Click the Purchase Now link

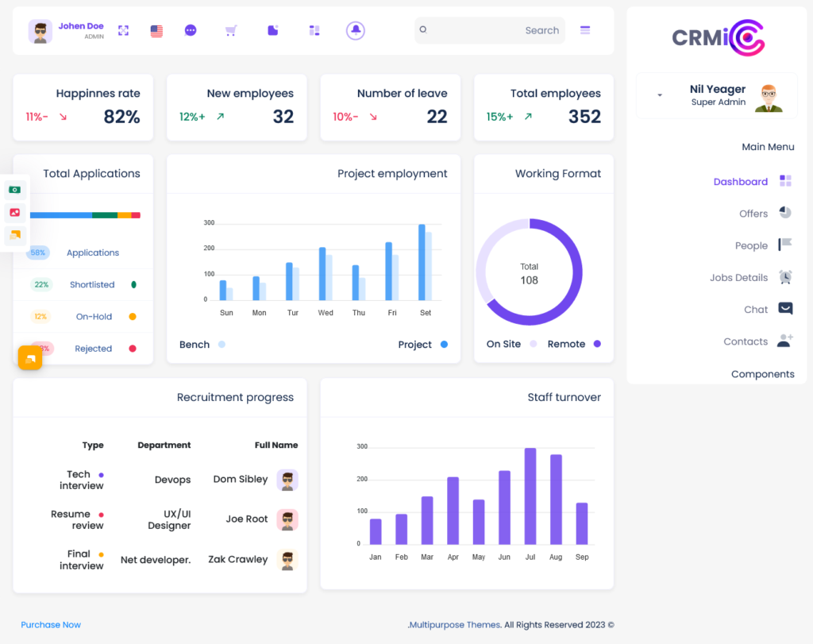[51, 625]
